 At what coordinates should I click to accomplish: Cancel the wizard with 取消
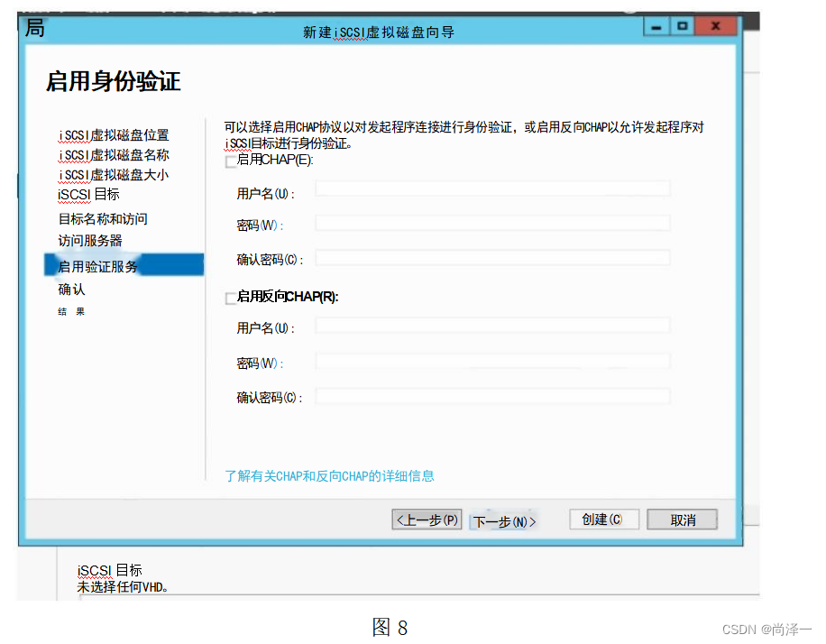[682, 519]
